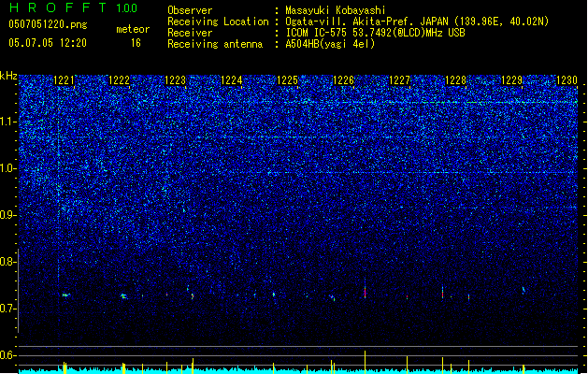
Task: Click the kHz axis unit label
Action: click(x=8, y=76)
